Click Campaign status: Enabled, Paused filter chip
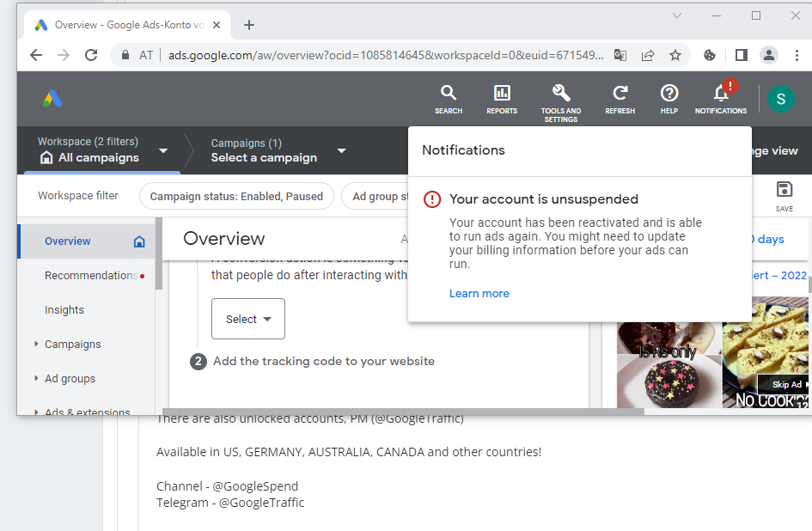Screen dimensions: 812x531 (x=236, y=197)
